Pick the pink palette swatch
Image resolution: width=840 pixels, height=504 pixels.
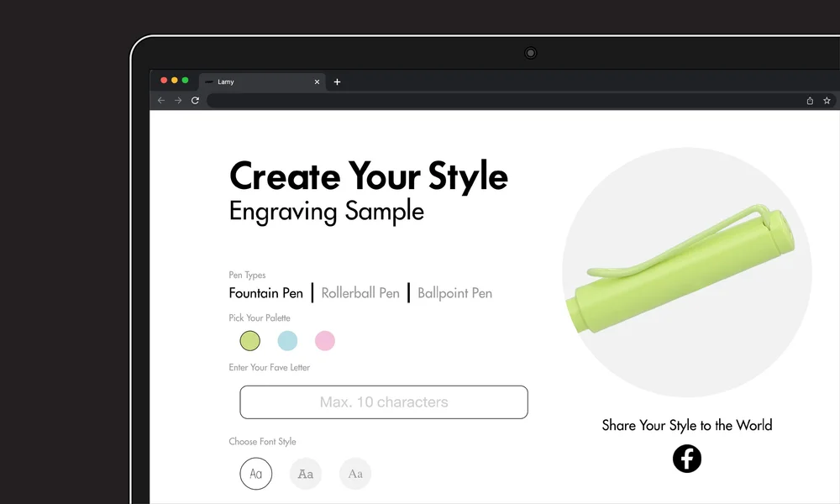coord(324,341)
